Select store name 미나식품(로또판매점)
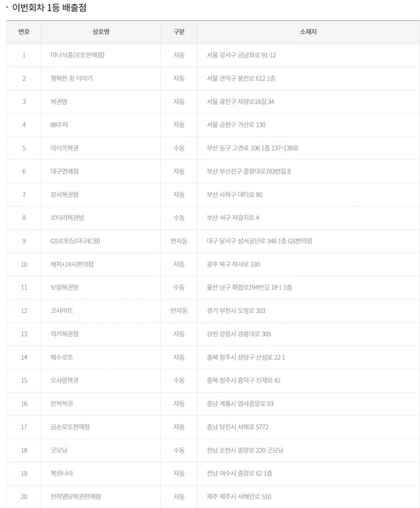420x508 pixels. pos(77,55)
